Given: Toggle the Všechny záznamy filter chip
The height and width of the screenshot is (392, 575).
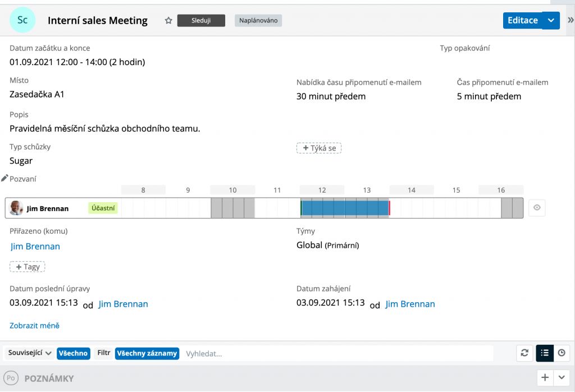Looking at the screenshot, I should 147,353.
